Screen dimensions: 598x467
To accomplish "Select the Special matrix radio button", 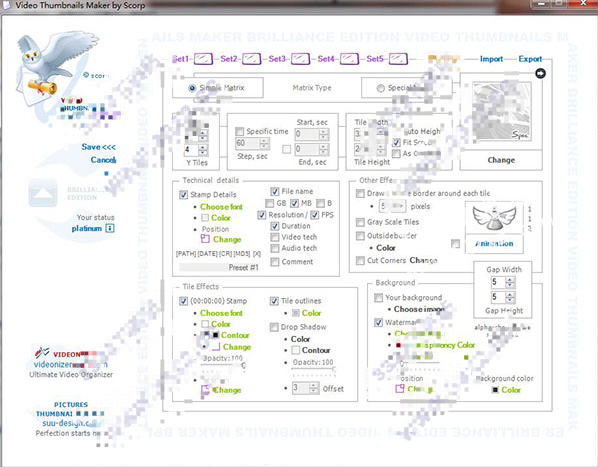I will (380, 88).
